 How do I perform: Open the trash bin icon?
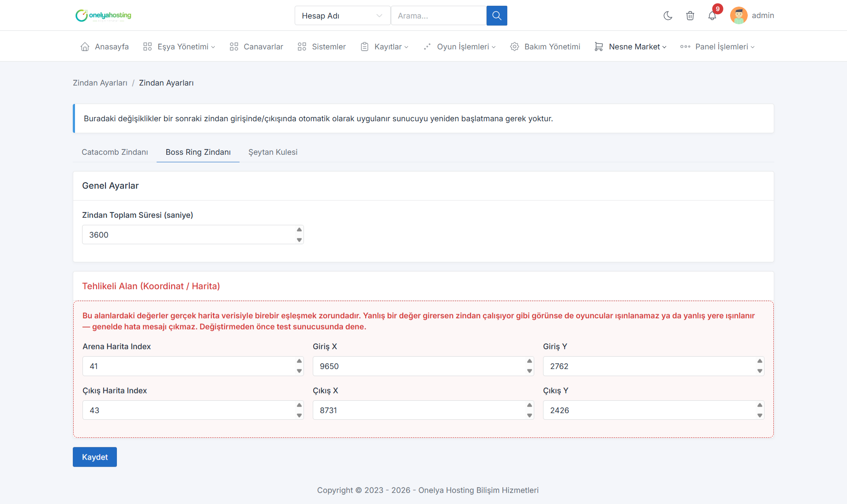coord(690,15)
